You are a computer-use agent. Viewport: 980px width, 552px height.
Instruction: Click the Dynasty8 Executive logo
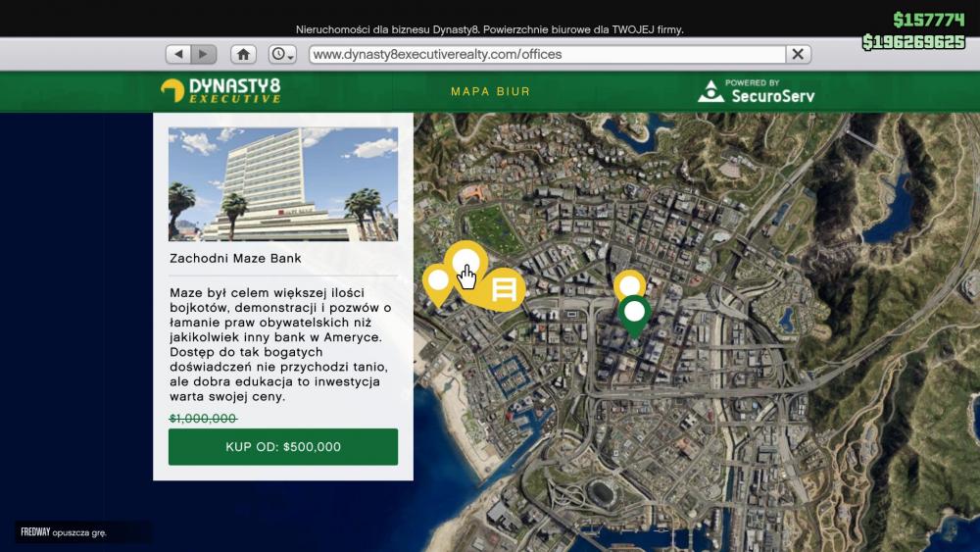coord(220,90)
